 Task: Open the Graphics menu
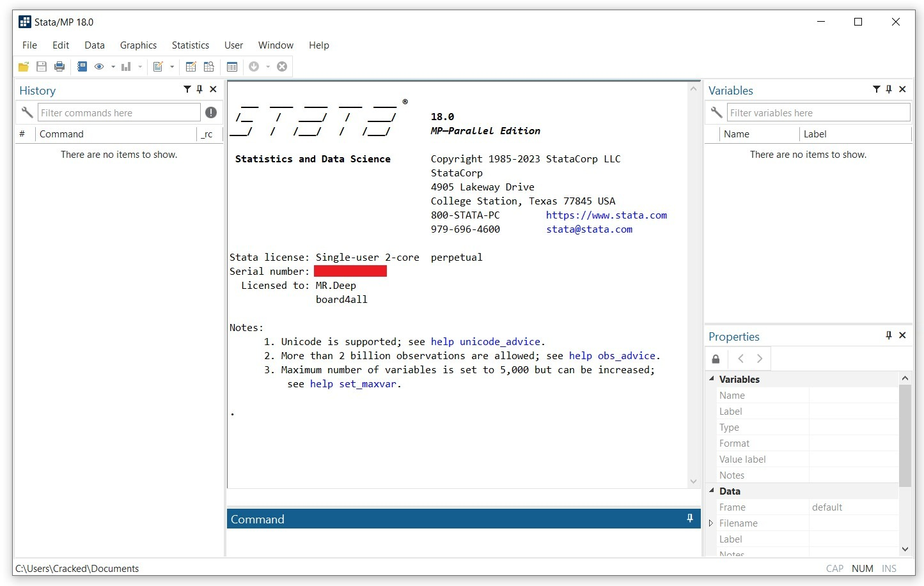(138, 45)
